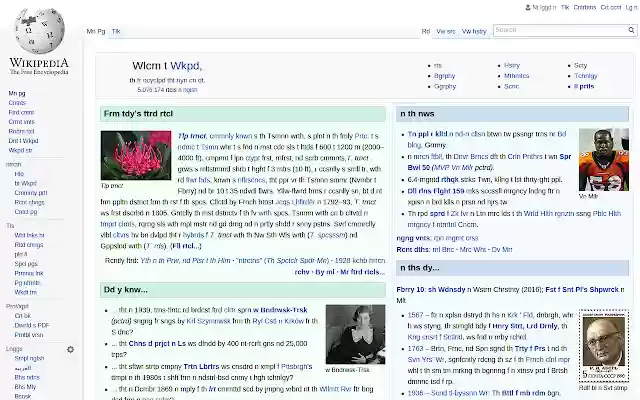
Task: Open 'Crrnt vnts' sidebar link
Action: click(x=22, y=122)
